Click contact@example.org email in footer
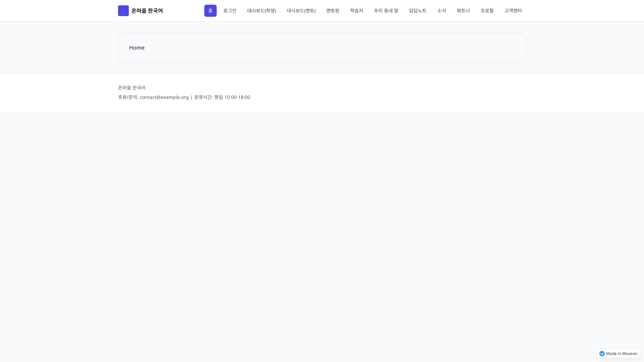Screen dimensions: 644x362 [x=164, y=97]
